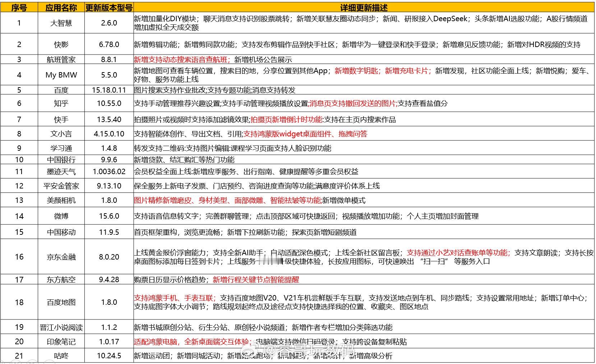Click version '8.0.20'
This screenshot has height=364, width=596.
[109, 257]
